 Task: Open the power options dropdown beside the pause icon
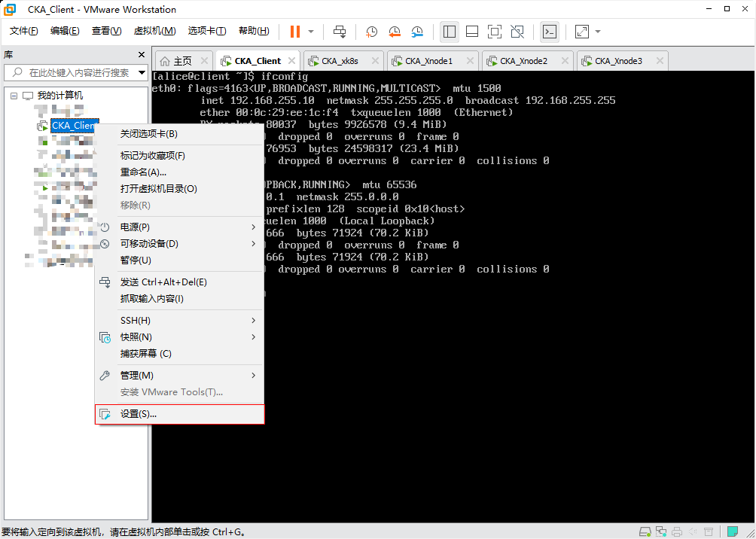pyautogui.click(x=311, y=32)
